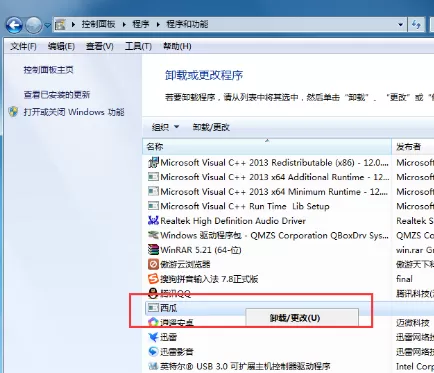Screen dimensions: 434x373
Task: Click icon of x64 Additional Runtime entry
Action: point(153,177)
